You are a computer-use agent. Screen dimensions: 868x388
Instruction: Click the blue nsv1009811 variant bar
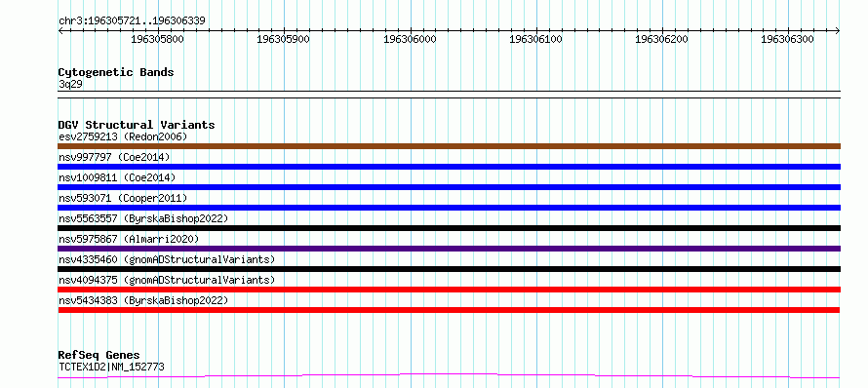point(449,187)
